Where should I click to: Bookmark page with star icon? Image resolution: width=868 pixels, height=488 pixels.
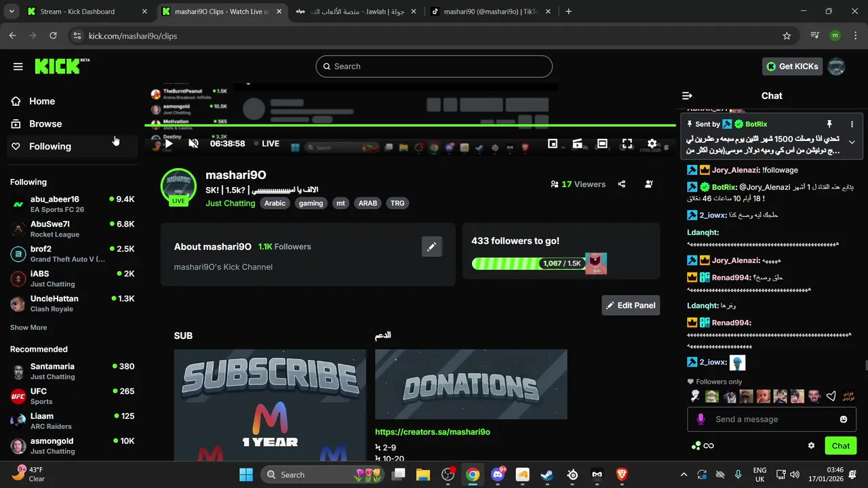pos(787,36)
